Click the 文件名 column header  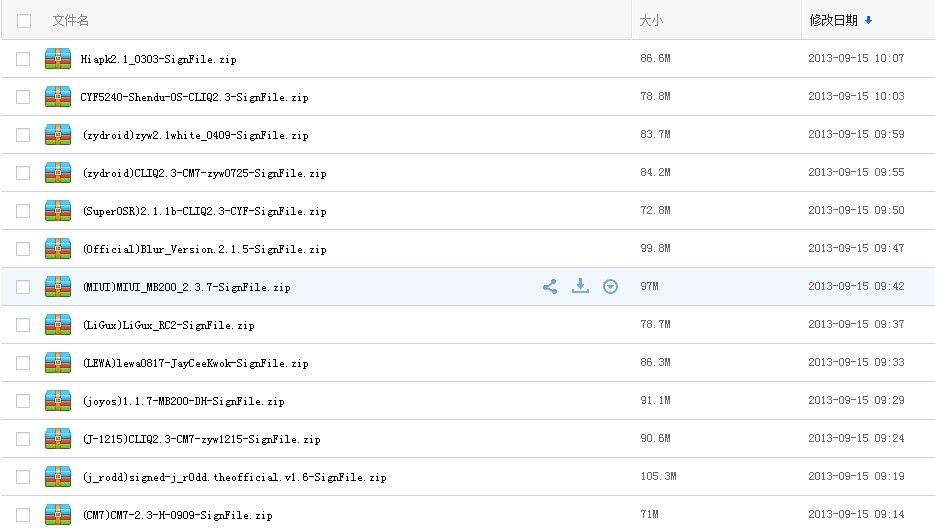click(x=71, y=20)
